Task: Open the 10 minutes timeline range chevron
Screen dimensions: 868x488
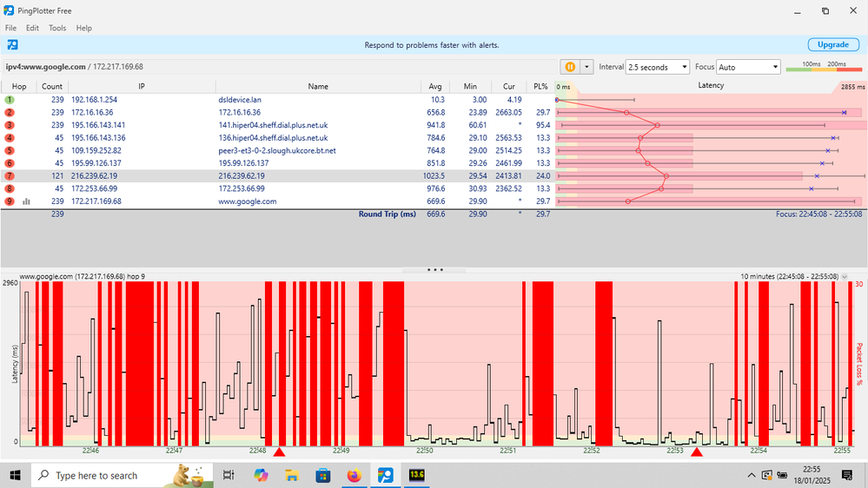Action: click(846, 277)
